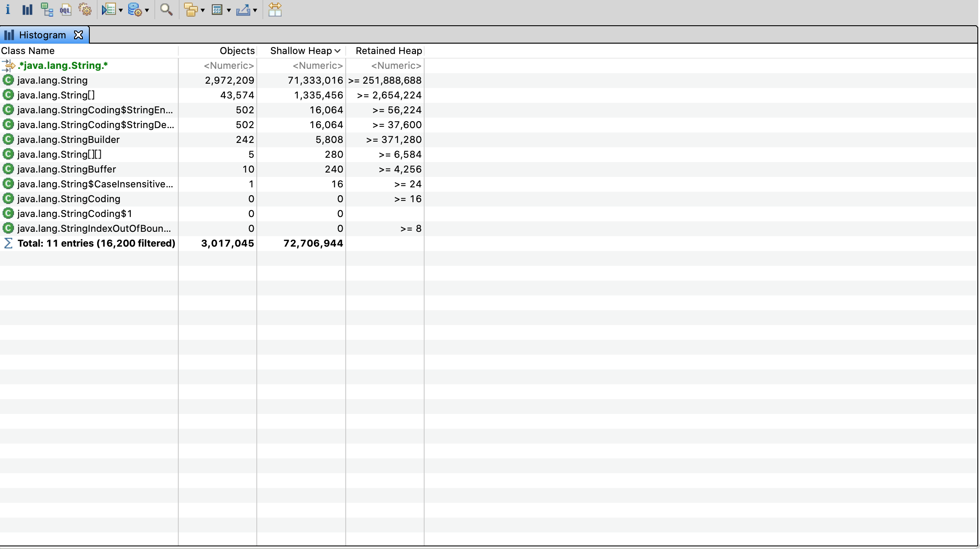The height and width of the screenshot is (549, 980).
Task: Click the >= 251,888,688 retained heap cell
Action: click(x=385, y=80)
